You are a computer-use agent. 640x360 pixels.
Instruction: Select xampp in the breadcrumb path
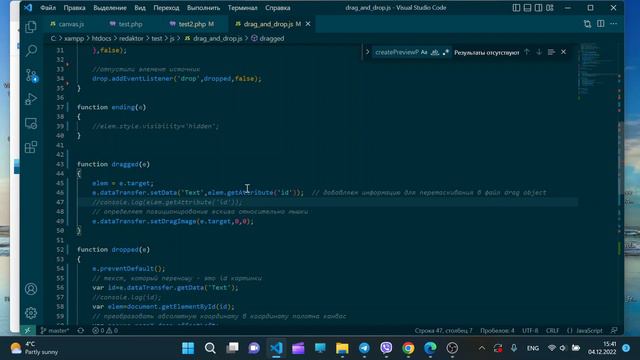[74, 38]
